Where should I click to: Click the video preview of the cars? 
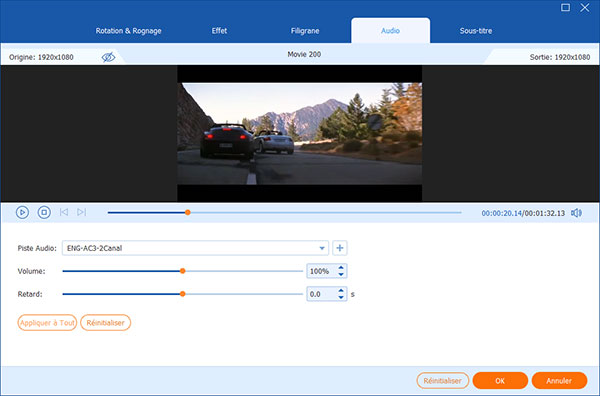pos(300,133)
